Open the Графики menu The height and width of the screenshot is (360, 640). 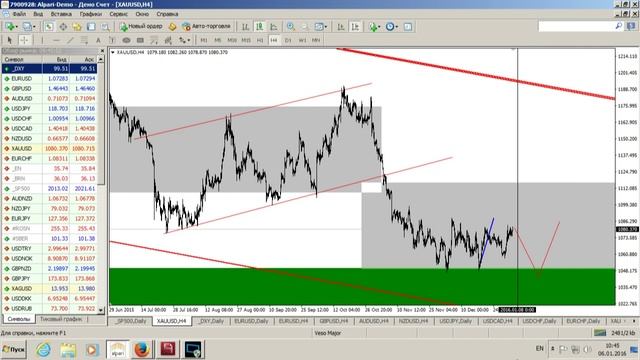(x=91, y=14)
